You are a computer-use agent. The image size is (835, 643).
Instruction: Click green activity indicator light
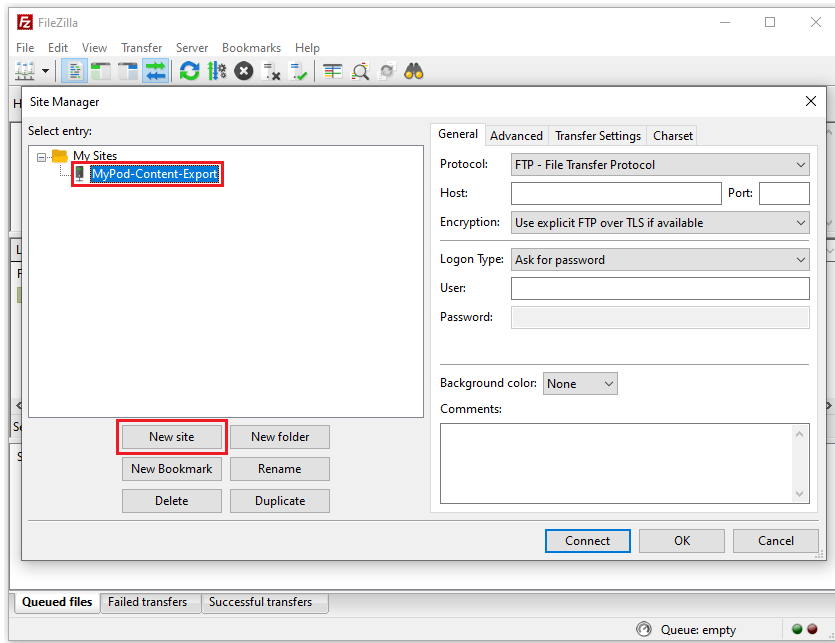click(797, 629)
